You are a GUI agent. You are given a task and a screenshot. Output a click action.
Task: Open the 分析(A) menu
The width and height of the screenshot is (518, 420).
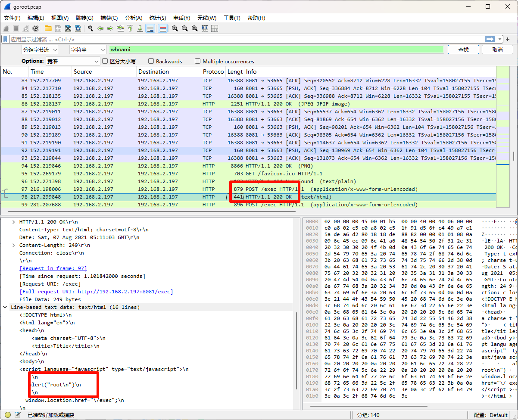pos(133,18)
